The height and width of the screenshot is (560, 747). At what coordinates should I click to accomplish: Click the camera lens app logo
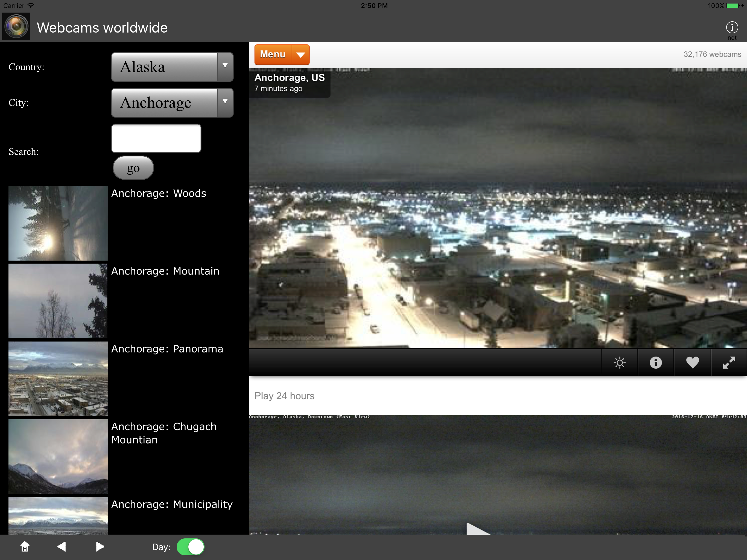point(16,27)
